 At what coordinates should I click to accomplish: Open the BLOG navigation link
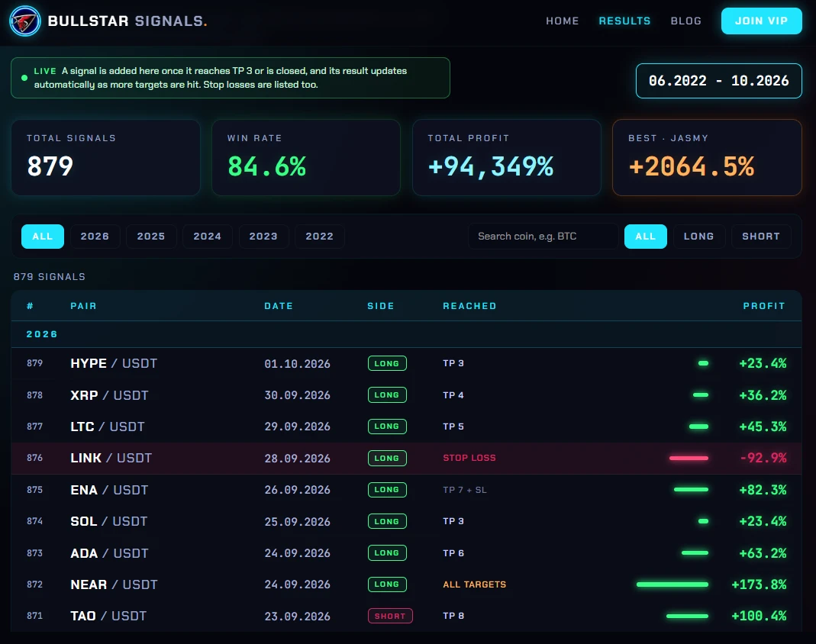tap(686, 21)
